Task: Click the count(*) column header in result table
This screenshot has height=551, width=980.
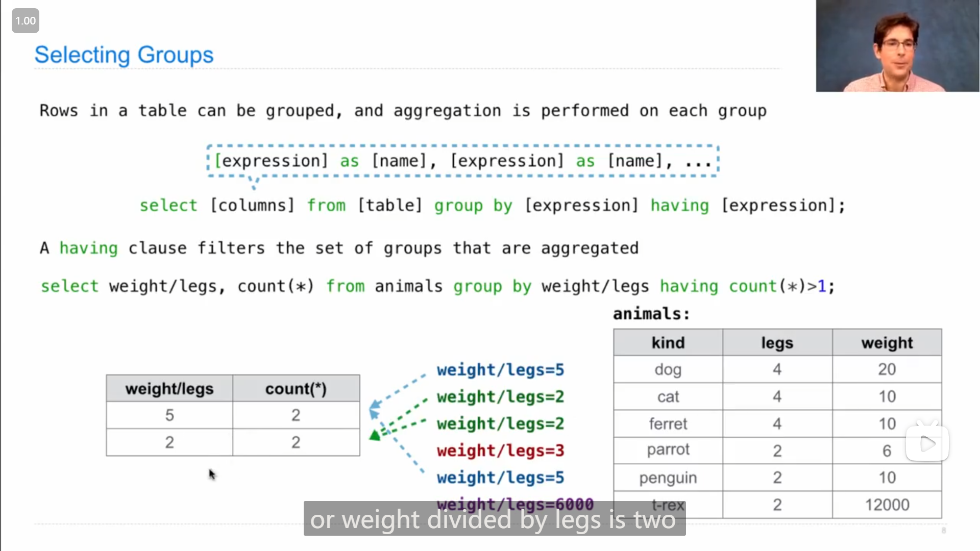Action: 296,388
